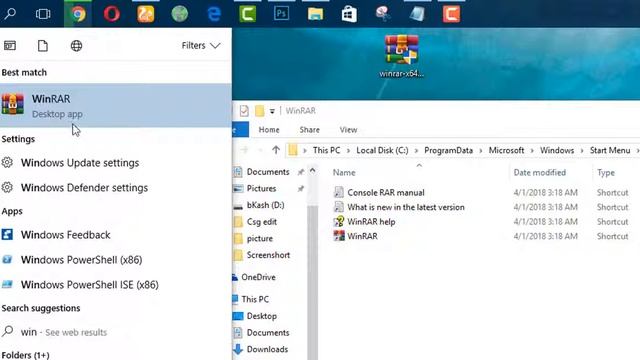Open the Screenshort folder

pyautogui.click(x=268, y=255)
